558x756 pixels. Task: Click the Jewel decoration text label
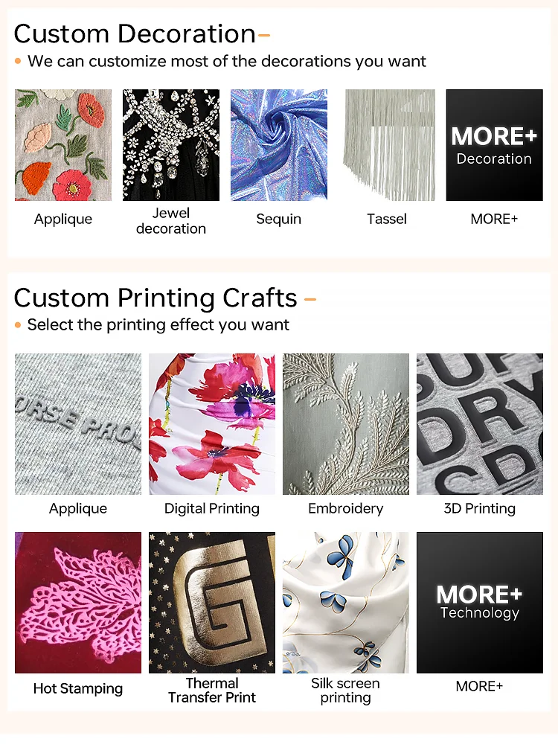[170, 220]
